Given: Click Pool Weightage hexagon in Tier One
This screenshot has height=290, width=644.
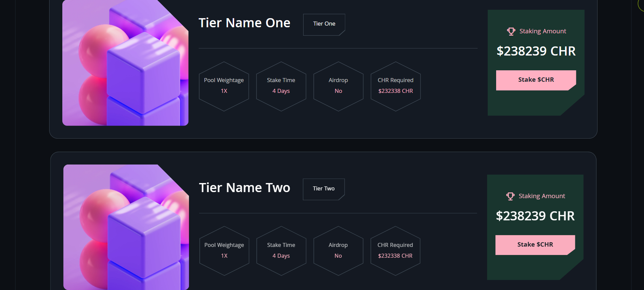Looking at the screenshot, I should point(224,86).
